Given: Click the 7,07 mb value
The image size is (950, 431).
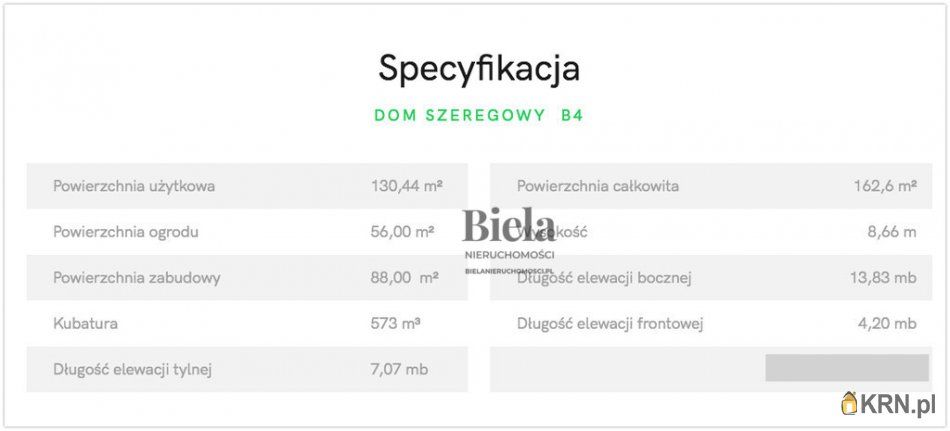Looking at the screenshot, I should [399, 370].
